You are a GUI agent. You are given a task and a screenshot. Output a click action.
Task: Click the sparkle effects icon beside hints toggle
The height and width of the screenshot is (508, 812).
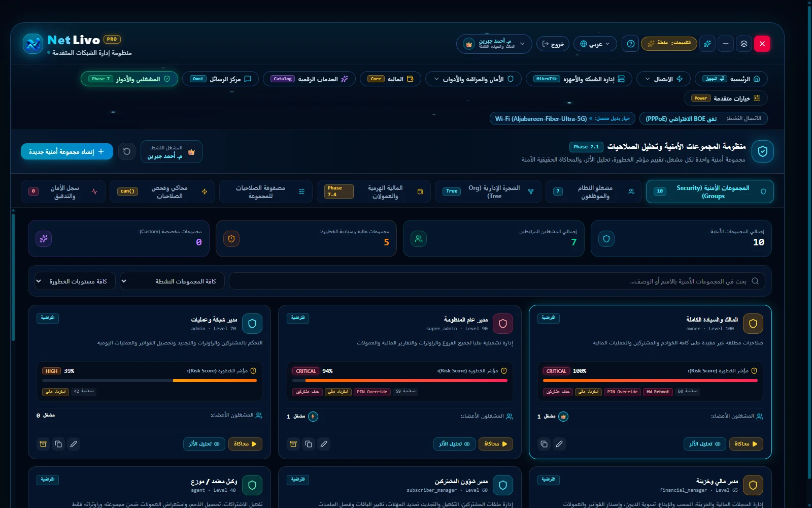(x=707, y=44)
